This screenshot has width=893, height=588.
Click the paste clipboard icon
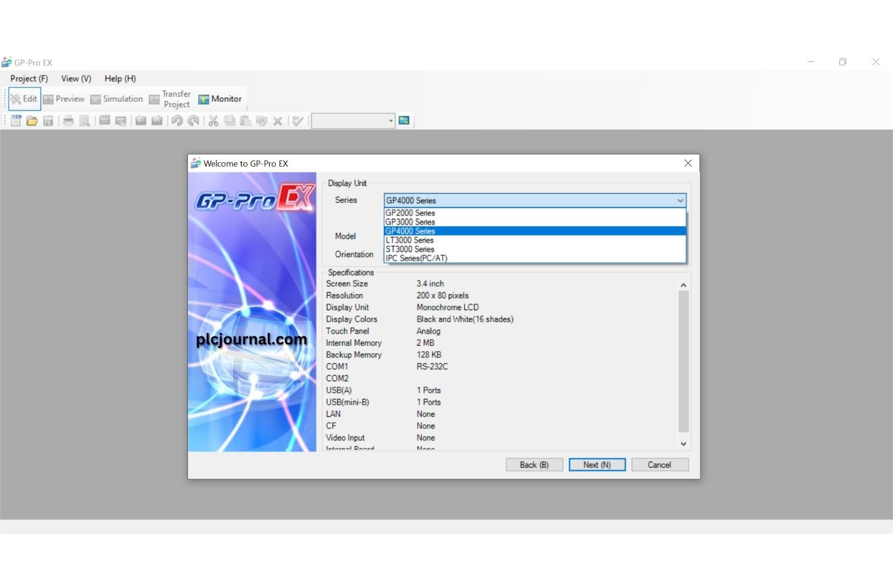245,121
